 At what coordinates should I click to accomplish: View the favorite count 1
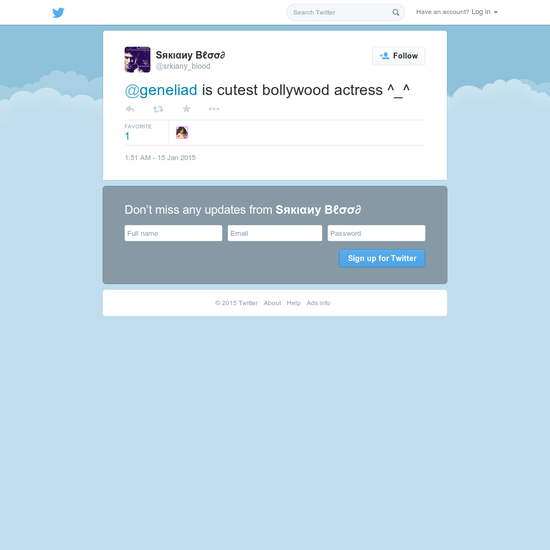(127, 136)
